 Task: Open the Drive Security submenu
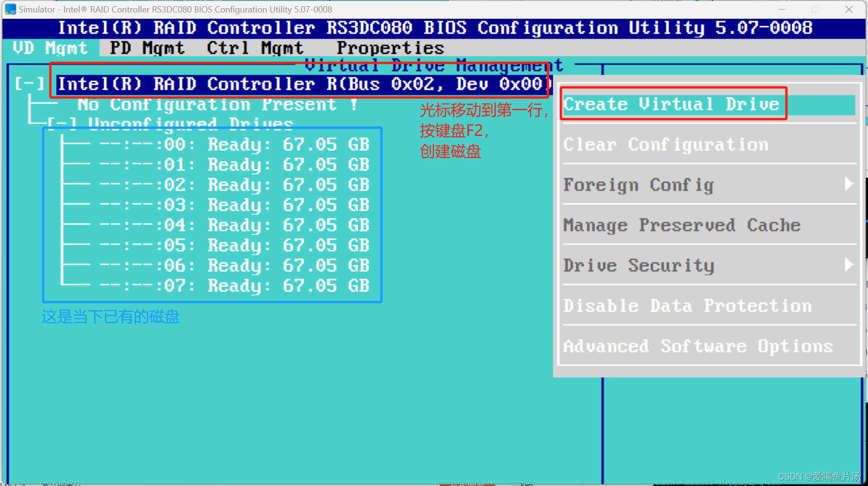click(708, 266)
